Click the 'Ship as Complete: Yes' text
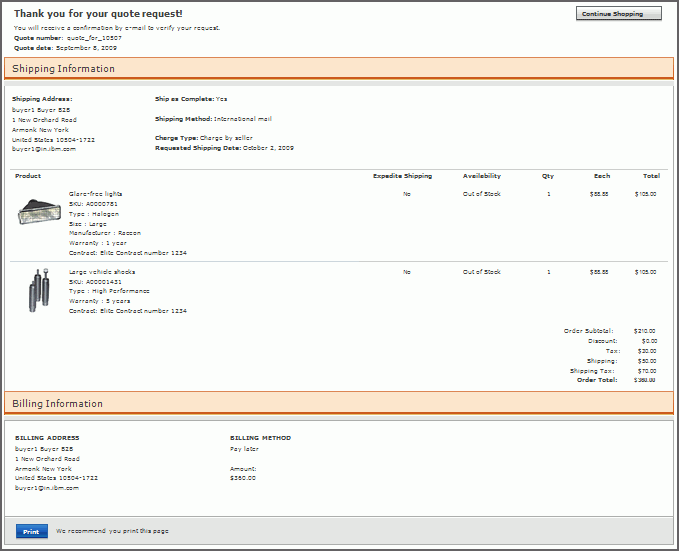This screenshot has width=679, height=551. (x=191, y=99)
